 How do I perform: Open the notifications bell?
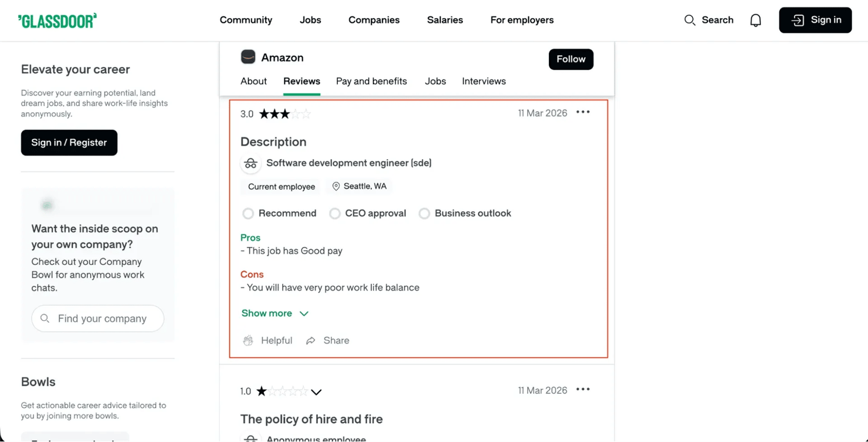click(755, 21)
